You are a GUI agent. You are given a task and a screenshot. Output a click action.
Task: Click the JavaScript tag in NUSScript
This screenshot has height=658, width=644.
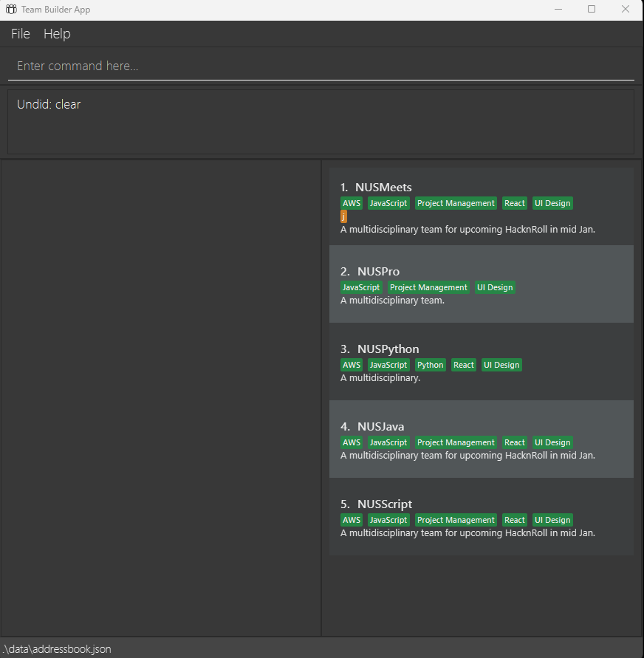[x=388, y=520]
